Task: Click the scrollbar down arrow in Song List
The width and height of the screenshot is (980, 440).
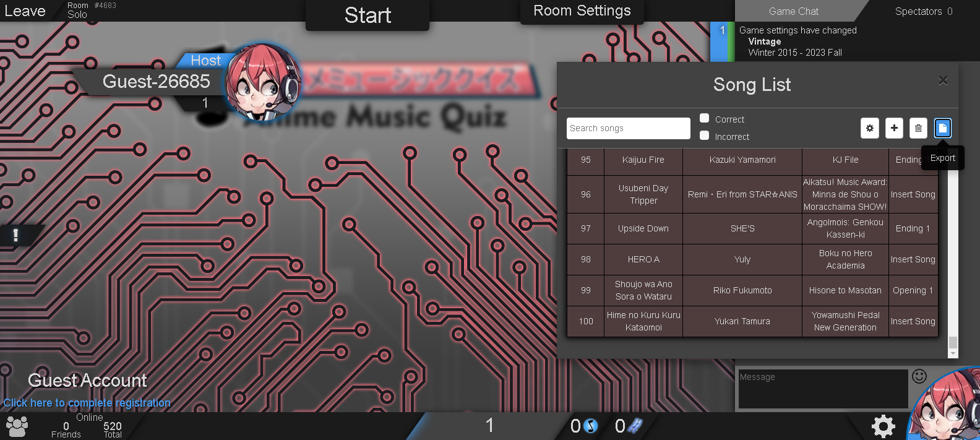Action: 953,354
